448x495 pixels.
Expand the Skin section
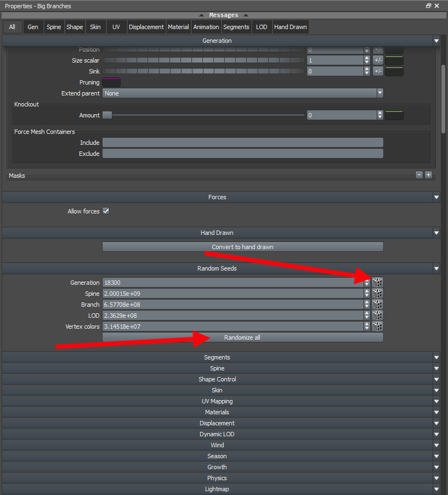click(221, 390)
